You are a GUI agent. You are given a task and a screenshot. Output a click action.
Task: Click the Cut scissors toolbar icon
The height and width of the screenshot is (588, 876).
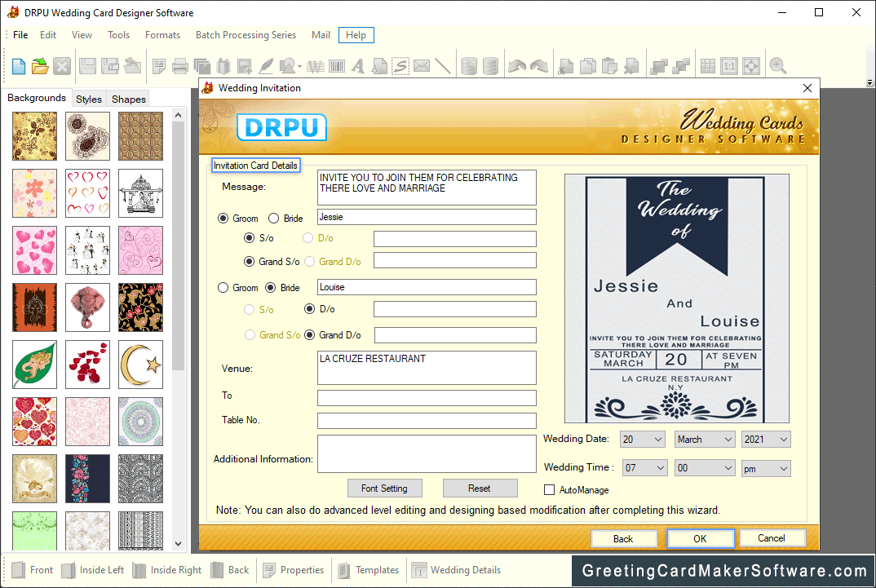point(566,66)
